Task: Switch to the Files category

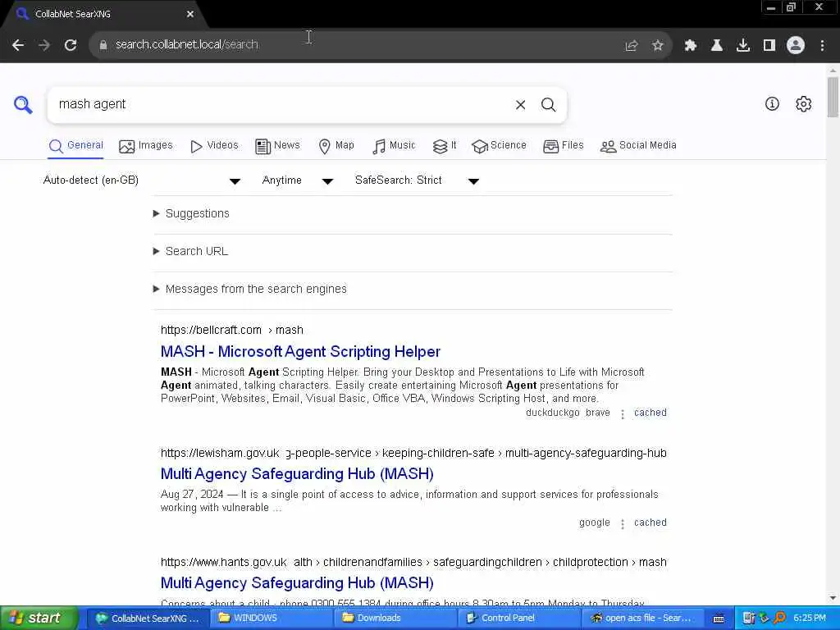Action: pos(563,146)
